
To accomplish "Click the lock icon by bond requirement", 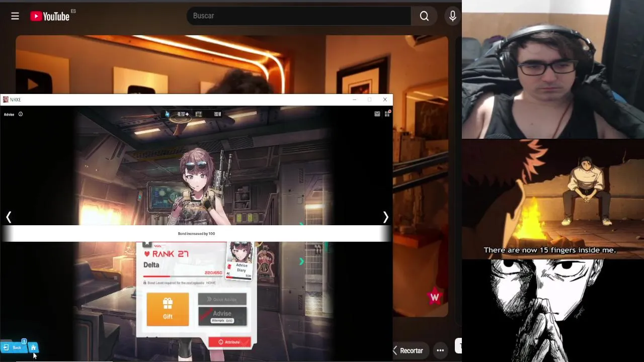I will click(145, 283).
